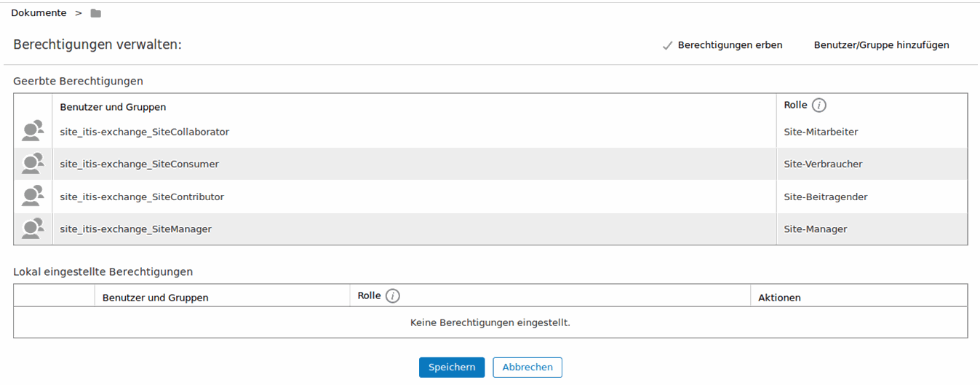Select site_itis-exchange_SiteContributor entry
Screen dimensions: 980x385
(x=142, y=197)
